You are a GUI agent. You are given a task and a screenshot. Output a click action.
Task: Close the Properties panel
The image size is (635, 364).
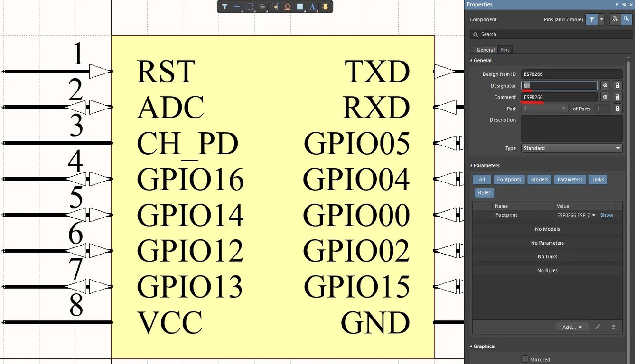pos(631,4)
